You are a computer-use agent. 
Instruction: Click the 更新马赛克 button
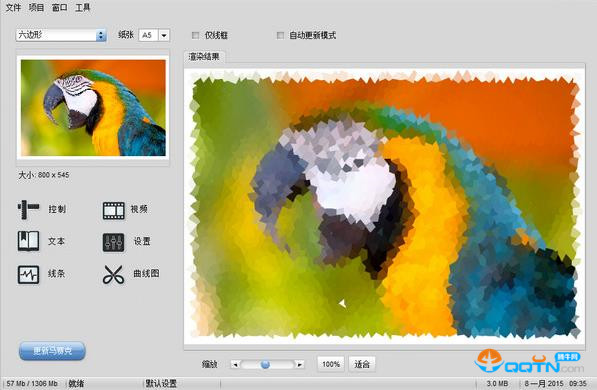pos(52,351)
